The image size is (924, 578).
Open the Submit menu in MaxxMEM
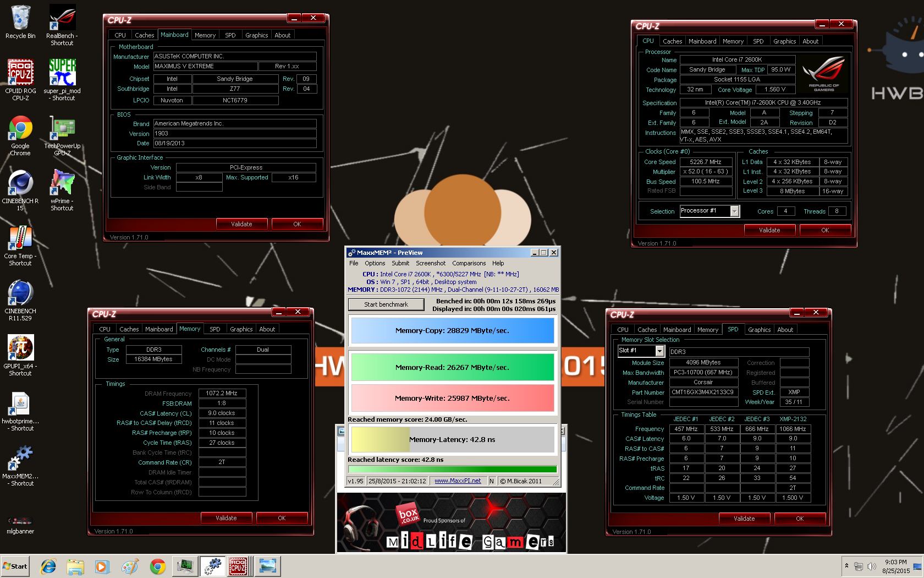point(400,264)
